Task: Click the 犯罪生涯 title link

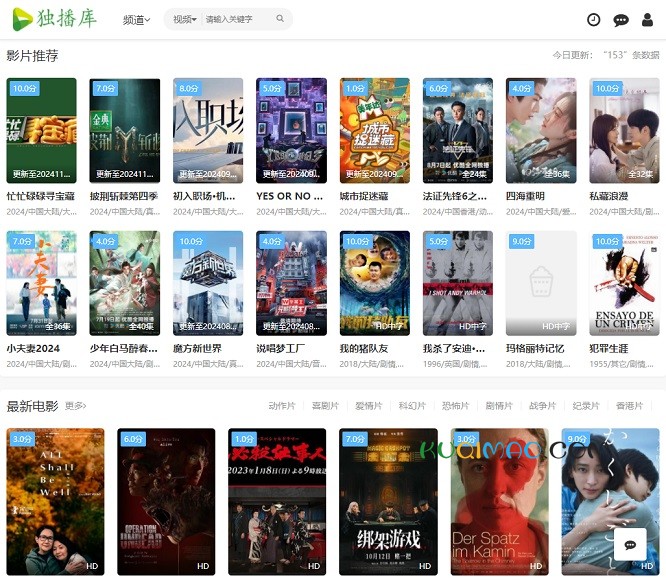Action: [608, 349]
